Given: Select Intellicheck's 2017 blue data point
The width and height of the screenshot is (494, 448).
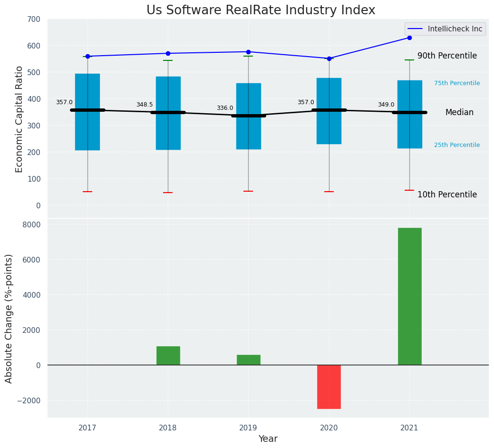Looking at the screenshot, I should pyautogui.click(x=87, y=56).
